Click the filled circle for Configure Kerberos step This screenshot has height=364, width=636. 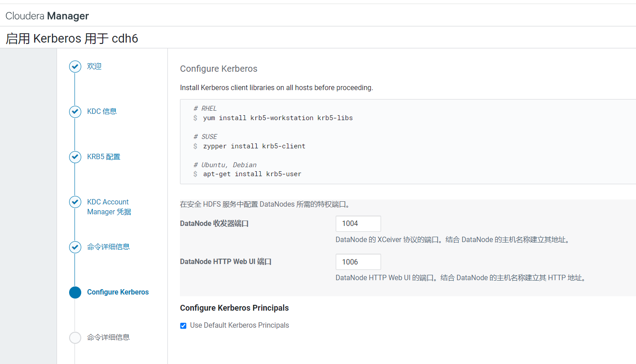(x=75, y=292)
